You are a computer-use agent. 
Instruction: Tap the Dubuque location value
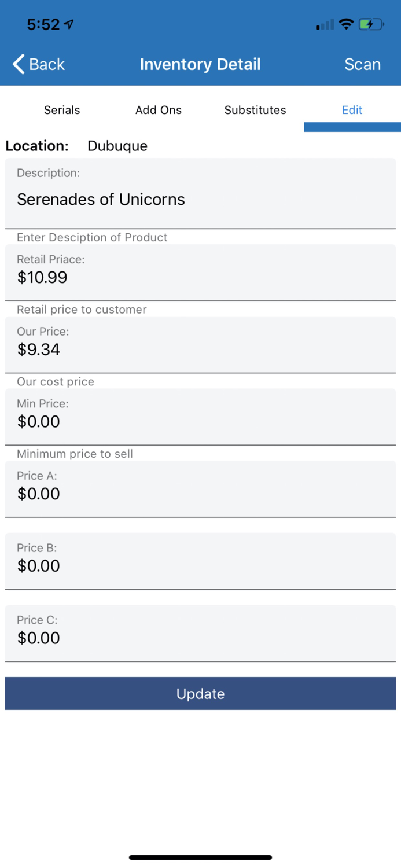point(117,146)
